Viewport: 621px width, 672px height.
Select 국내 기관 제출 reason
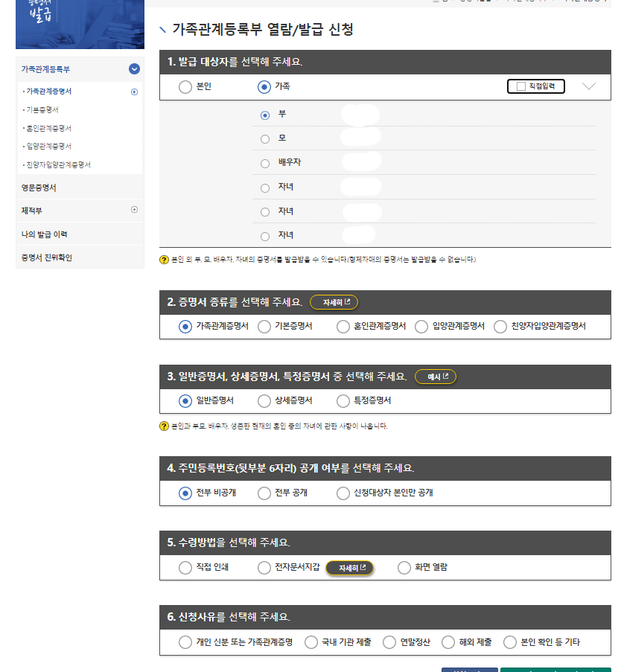(x=311, y=642)
